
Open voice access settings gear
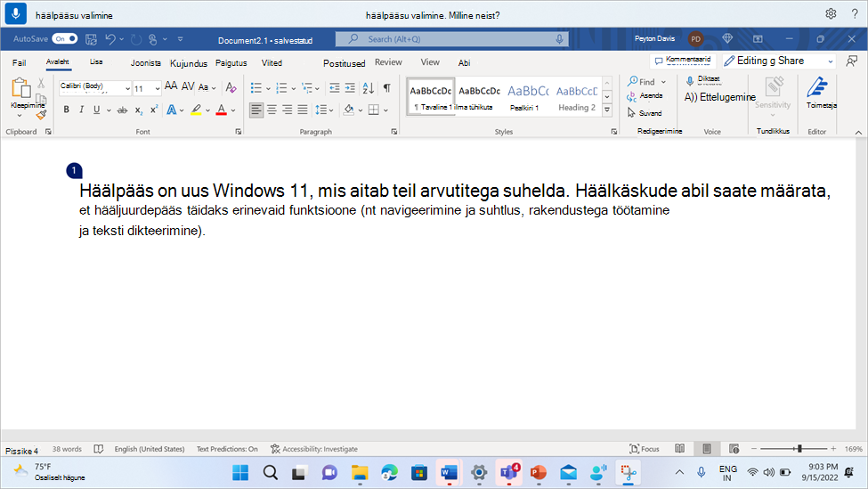pyautogui.click(x=831, y=14)
